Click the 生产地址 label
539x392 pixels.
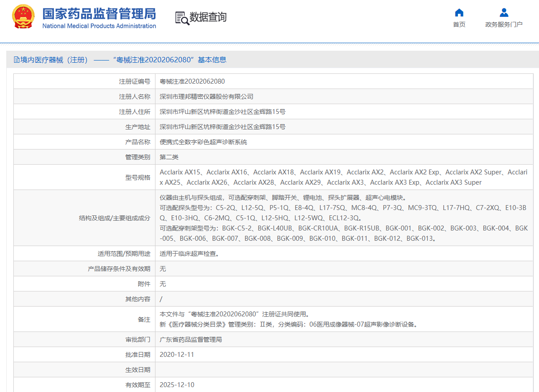click(x=138, y=127)
